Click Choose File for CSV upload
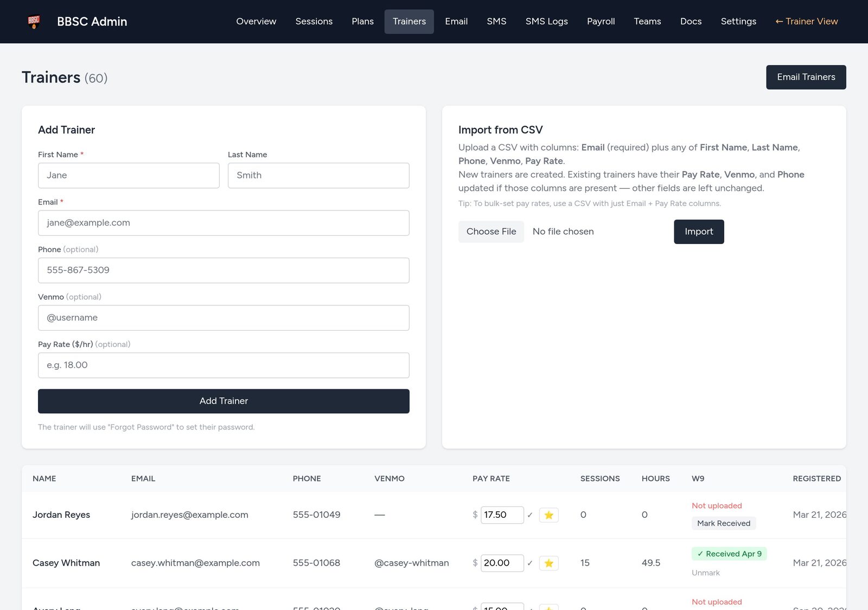868x610 pixels. tap(491, 232)
